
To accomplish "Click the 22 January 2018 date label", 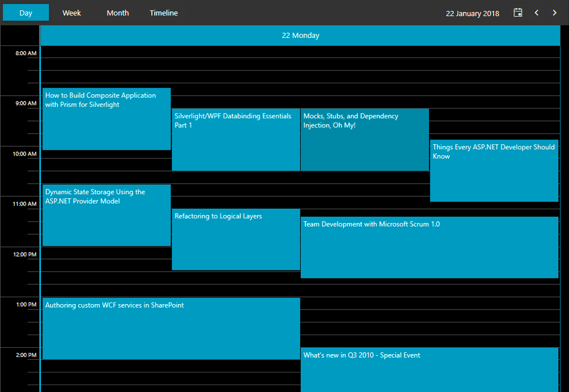I will 473,13.
